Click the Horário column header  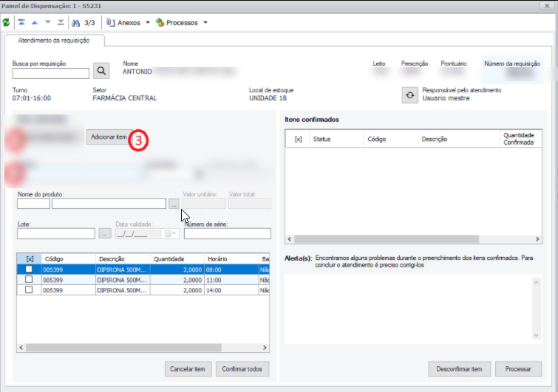tap(231, 259)
